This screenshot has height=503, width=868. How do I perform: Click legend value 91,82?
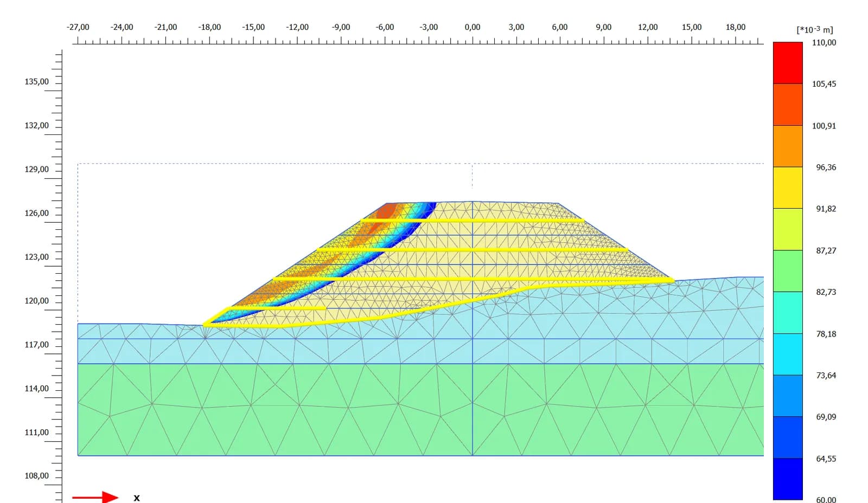tap(826, 209)
